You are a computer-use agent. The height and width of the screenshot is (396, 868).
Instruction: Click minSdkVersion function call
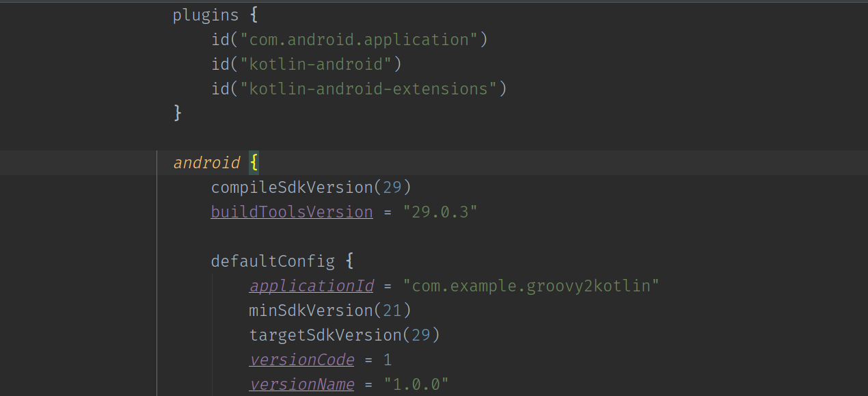click(306, 310)
